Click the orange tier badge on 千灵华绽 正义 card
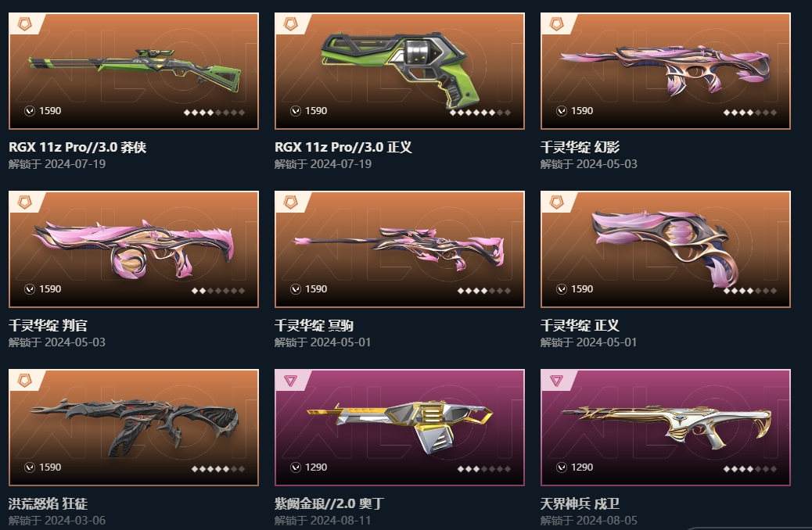Screen dimensions: 812x530 point(557,202)
